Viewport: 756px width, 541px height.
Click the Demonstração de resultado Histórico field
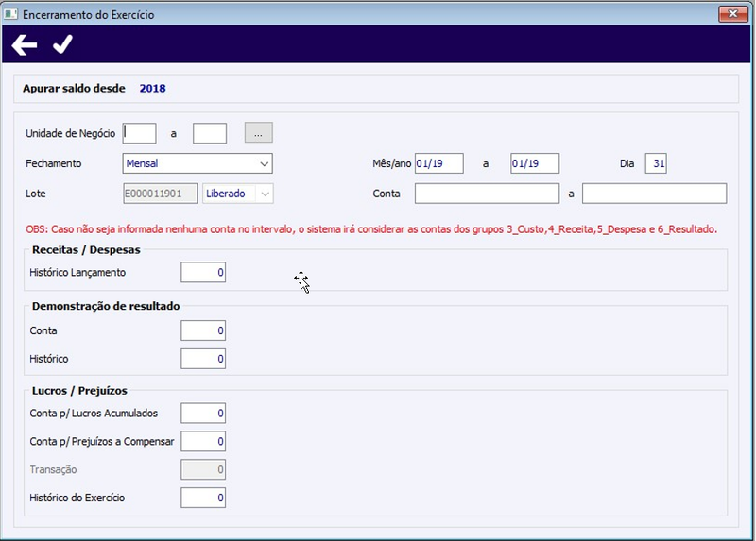(203, 359)
